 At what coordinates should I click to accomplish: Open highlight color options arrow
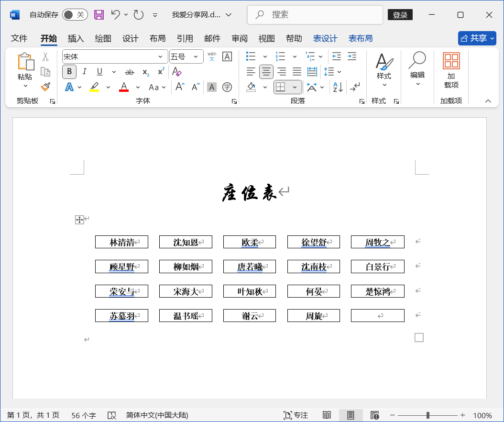click(108, 87)
